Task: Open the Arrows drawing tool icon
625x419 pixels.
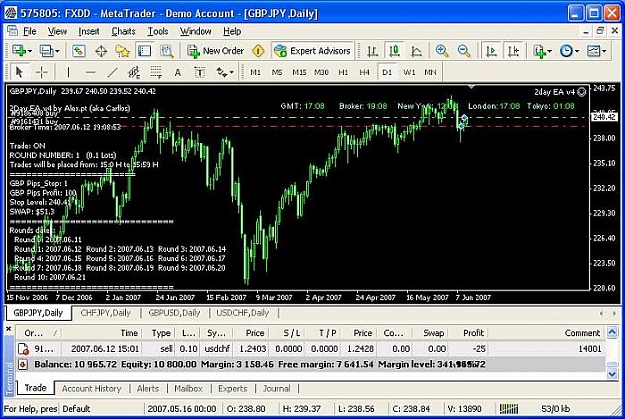Action: (221, 72)
